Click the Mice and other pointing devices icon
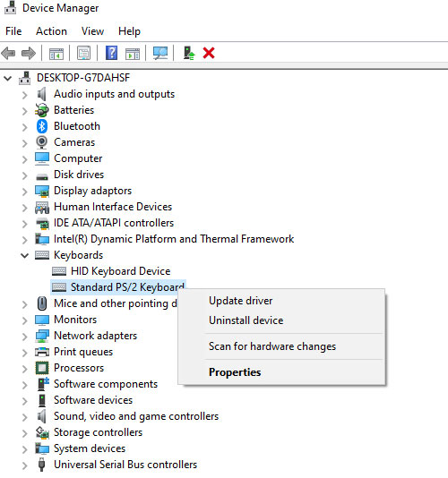 [42, 303]
